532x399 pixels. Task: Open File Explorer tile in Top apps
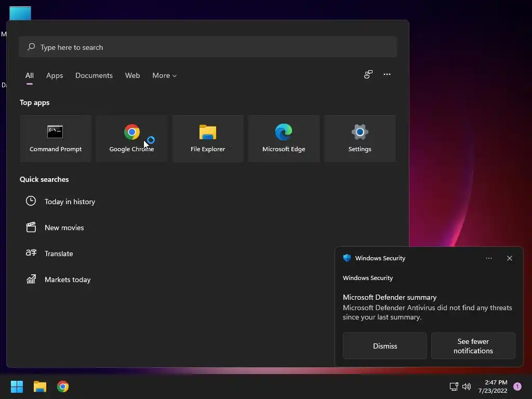point(208,138)
